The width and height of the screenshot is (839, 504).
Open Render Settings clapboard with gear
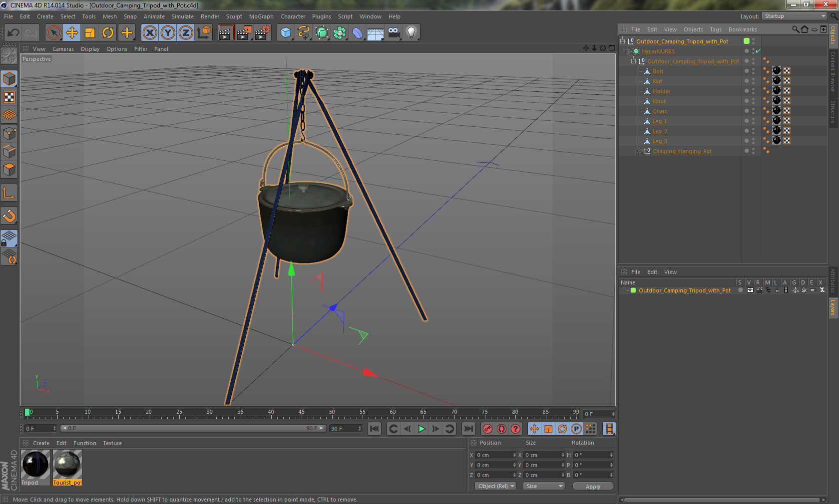[262, 33]
